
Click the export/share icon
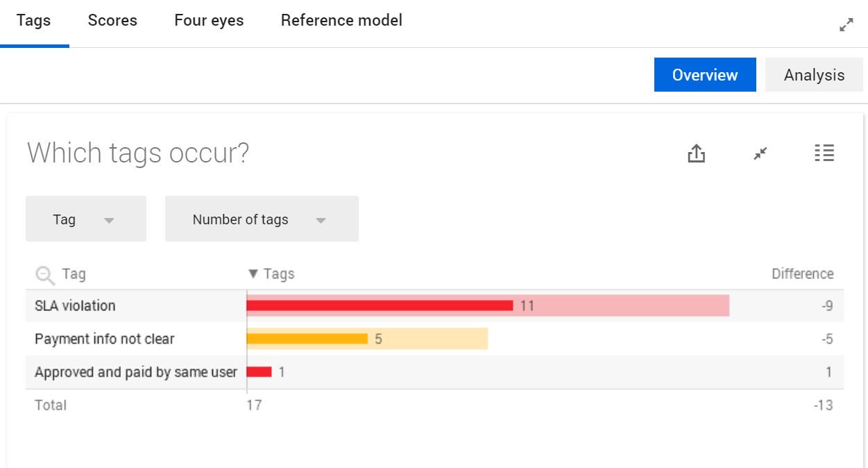click(x=696, y=153)
